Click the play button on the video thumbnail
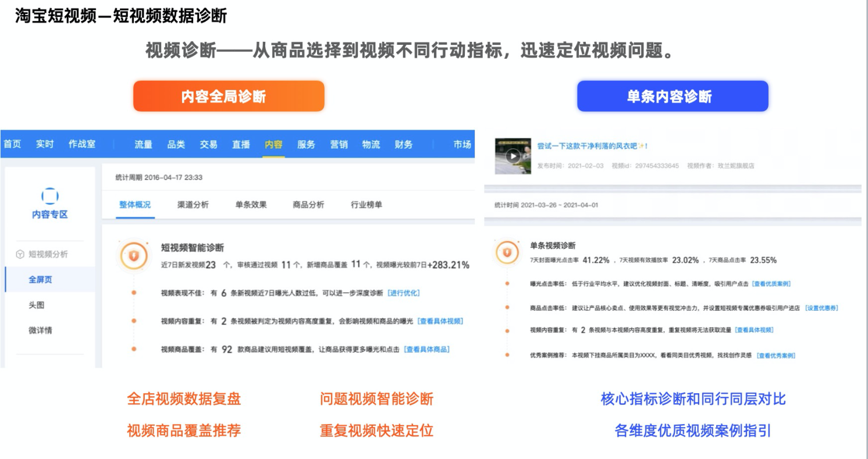 [513, 156]
